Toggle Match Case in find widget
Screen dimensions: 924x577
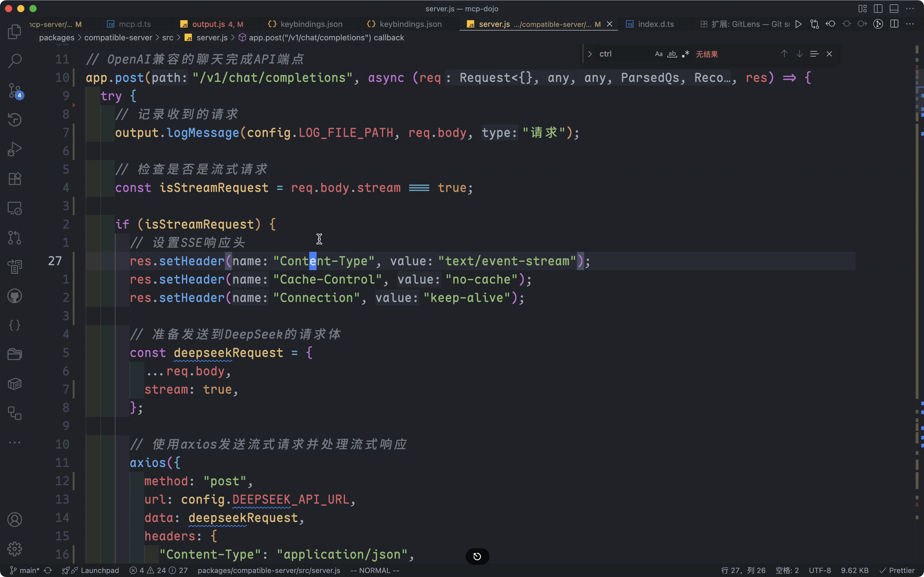[x=658, y=54]
